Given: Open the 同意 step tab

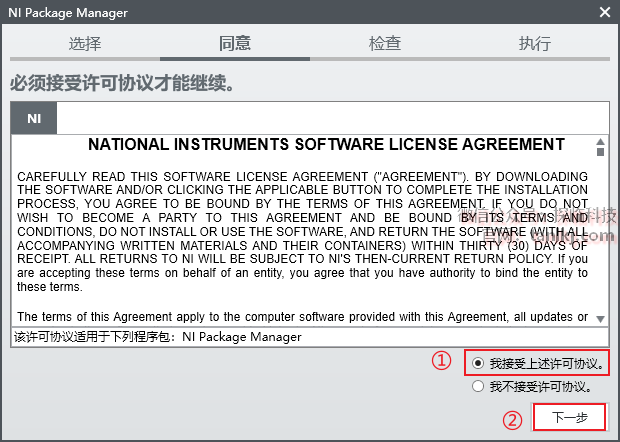Looking at the screenshot, I should tap(235, 43).
